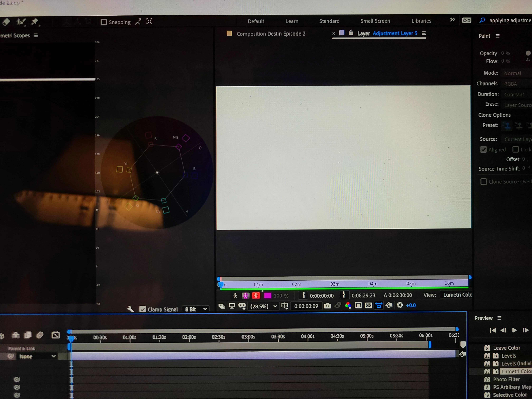The width and height of the screenshot is (532, 399).
Task: Enable the Snapping checkbox
Action: click(104, 22)
